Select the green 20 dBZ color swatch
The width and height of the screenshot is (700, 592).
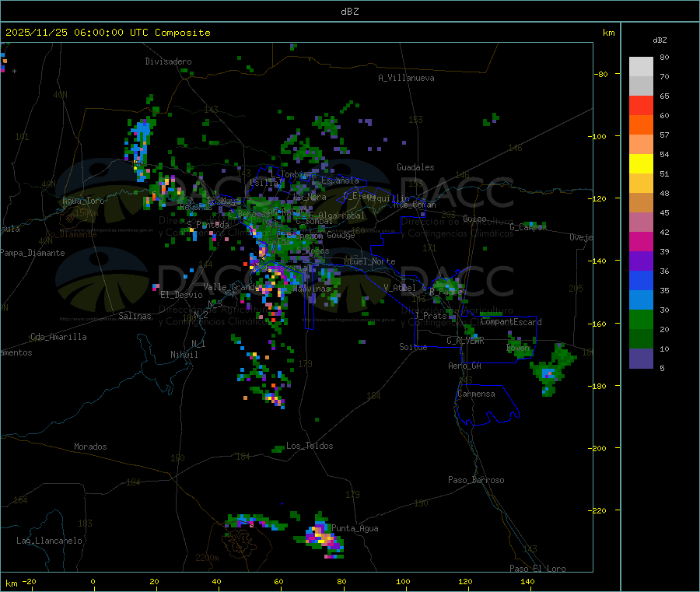[641, 319]
